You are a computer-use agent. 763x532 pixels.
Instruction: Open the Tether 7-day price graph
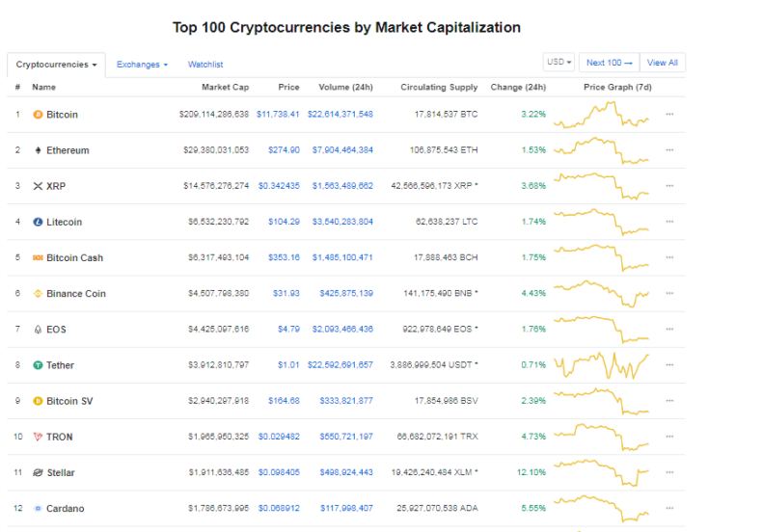602,365
